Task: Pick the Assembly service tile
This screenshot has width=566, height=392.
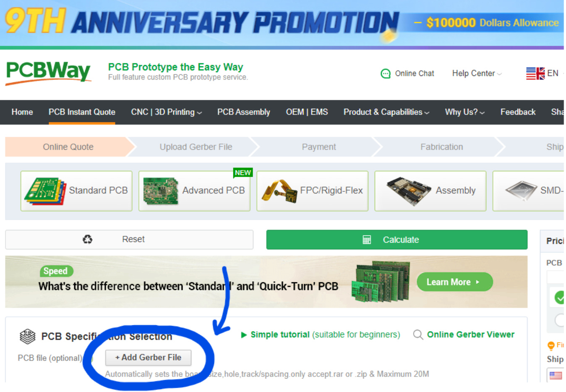Action: tap(430, 191)
